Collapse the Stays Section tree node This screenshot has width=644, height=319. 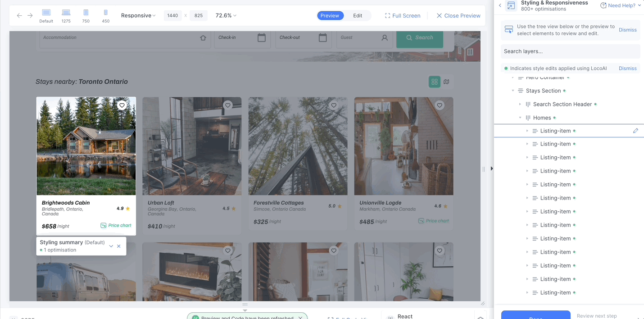513,91
